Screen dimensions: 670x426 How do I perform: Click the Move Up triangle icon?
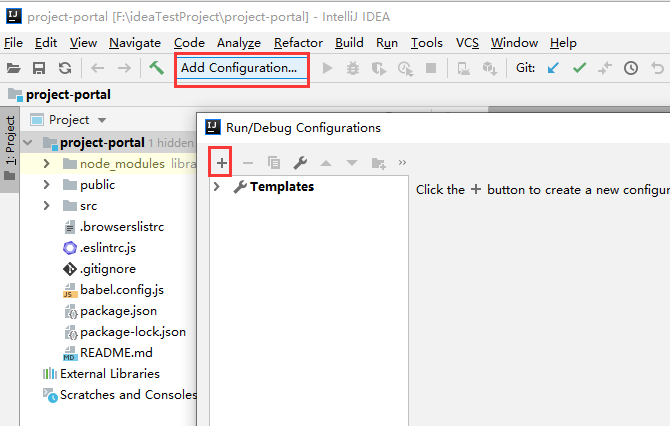326,163
